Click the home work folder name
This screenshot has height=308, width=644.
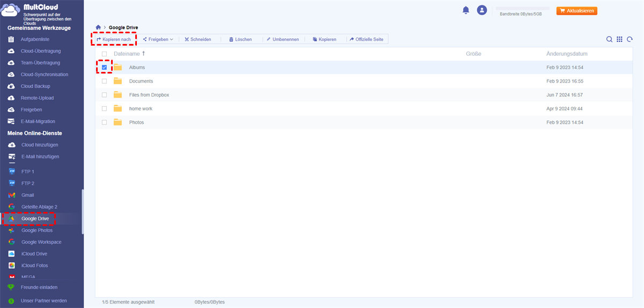click(141, 108)
